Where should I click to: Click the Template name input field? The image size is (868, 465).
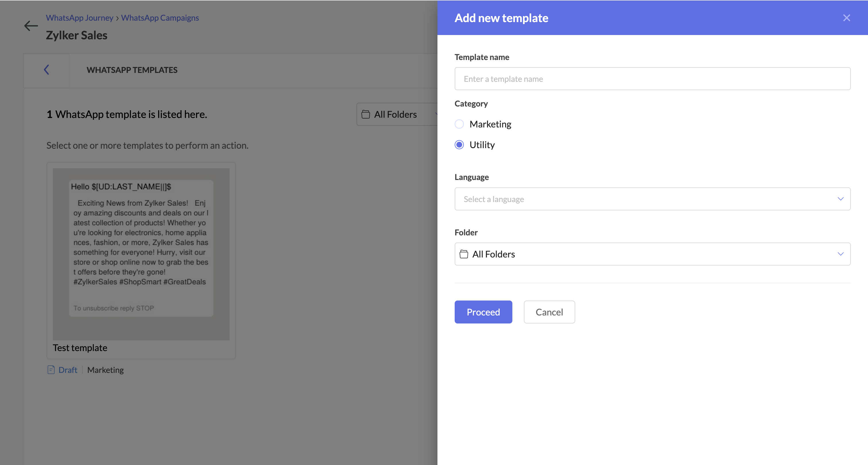click(x=652, y=79)
